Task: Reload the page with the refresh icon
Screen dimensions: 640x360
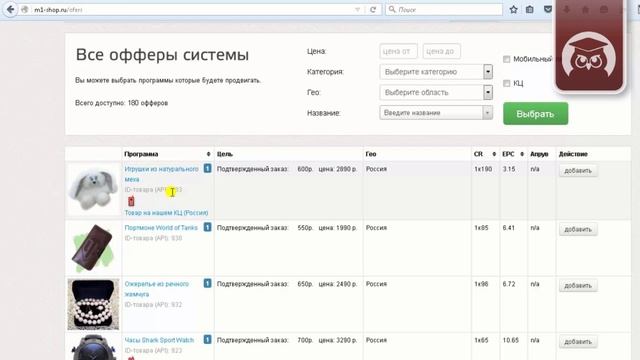Action: [373, 9]
